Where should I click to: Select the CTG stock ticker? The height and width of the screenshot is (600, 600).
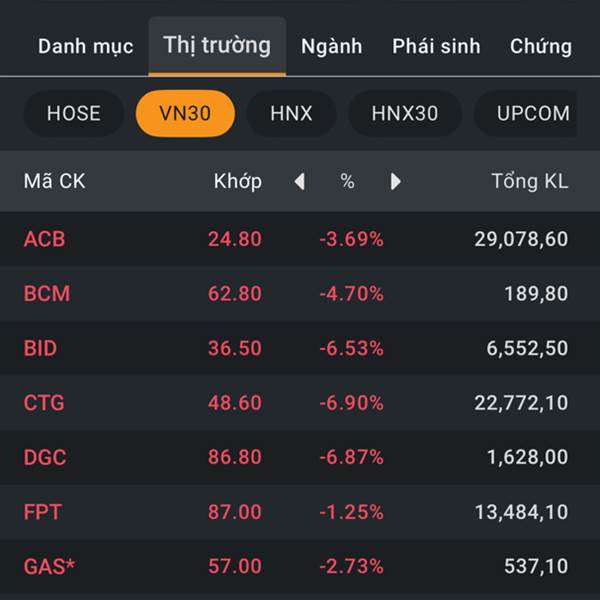[44, 403]
